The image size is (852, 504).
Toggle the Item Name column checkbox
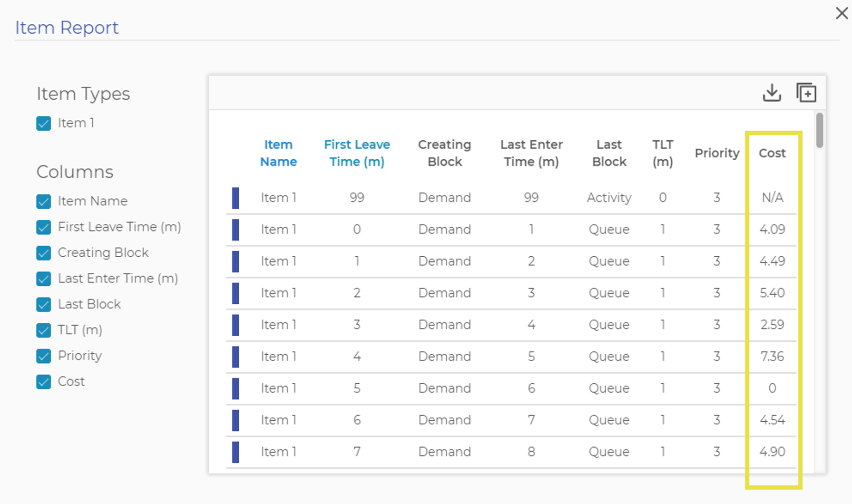44,202
